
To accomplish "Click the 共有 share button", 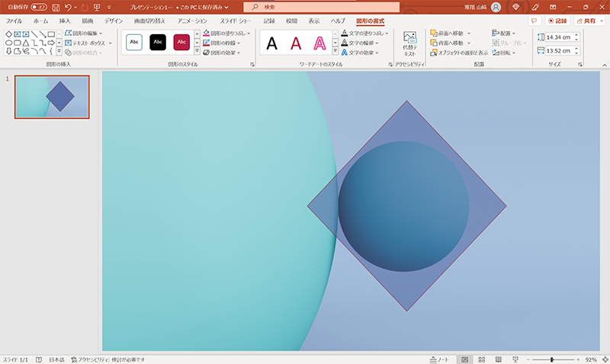I will pyautogui.click(x=586, y=21).
